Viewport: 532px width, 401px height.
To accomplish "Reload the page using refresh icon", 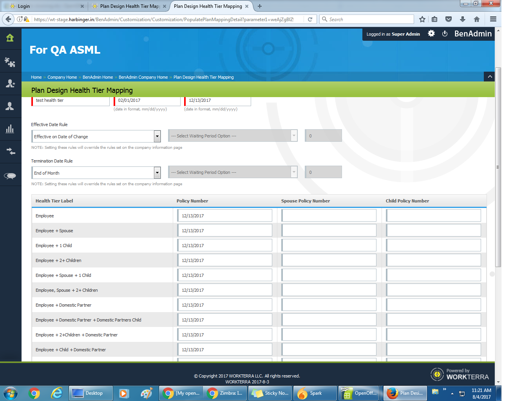I will tap(310, 19).
